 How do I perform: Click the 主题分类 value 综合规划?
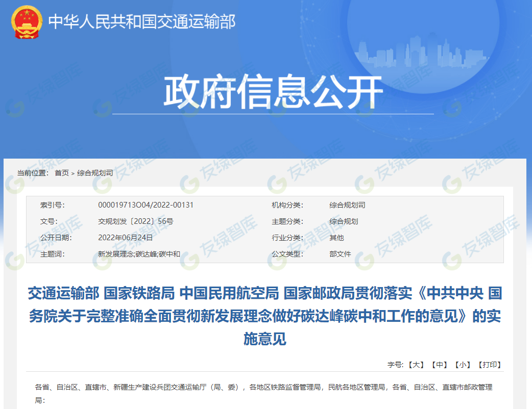tap(344, 221)
